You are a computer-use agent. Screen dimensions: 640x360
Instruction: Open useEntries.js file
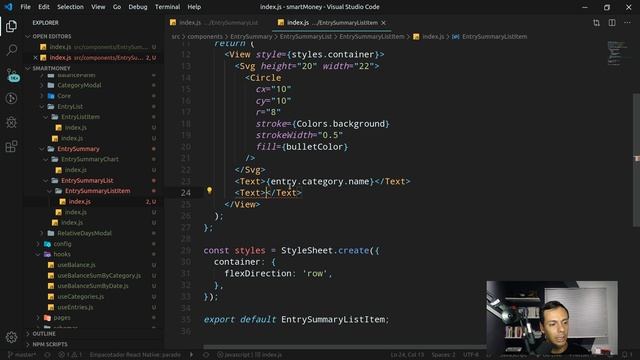tap(94, 307)
